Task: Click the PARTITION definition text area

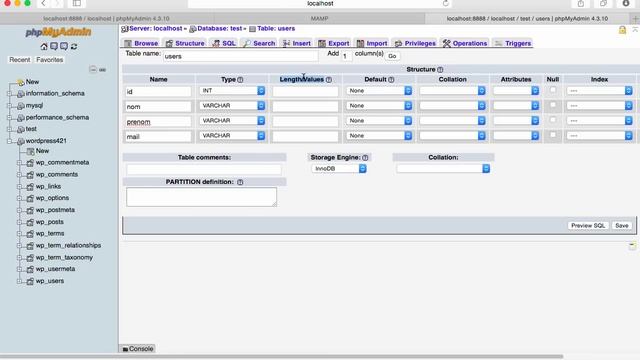Action: click(x=201, y=197)
